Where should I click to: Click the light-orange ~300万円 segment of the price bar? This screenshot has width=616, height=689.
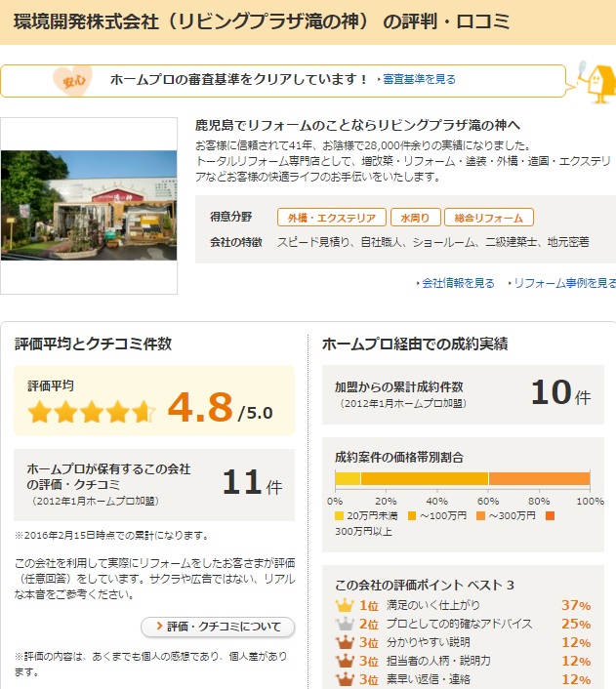539,478
